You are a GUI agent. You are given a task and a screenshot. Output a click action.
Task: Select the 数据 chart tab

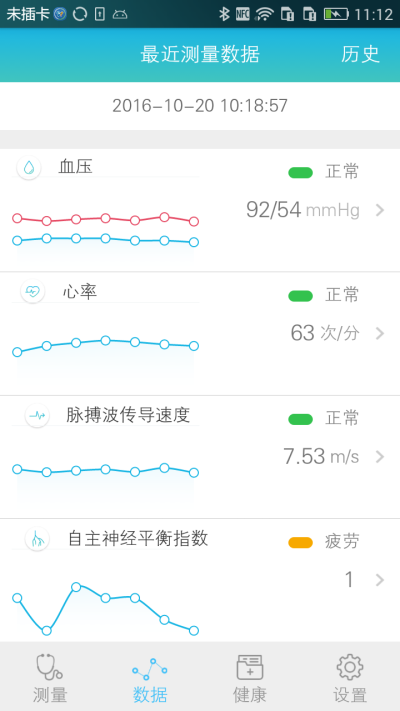click(x=150, y=677)
